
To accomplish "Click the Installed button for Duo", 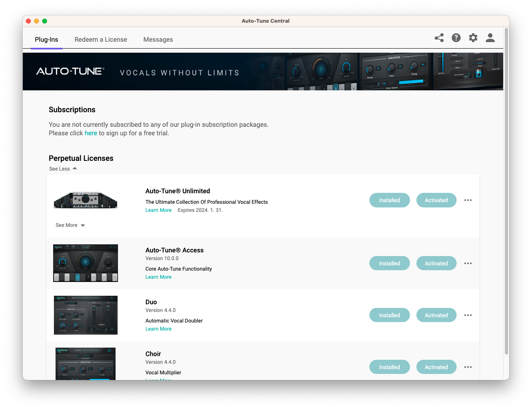I will pyautogui.click(x=390, y=315).
